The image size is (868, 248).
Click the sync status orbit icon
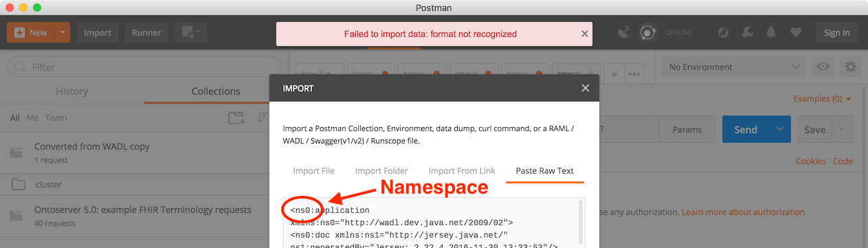647,32
